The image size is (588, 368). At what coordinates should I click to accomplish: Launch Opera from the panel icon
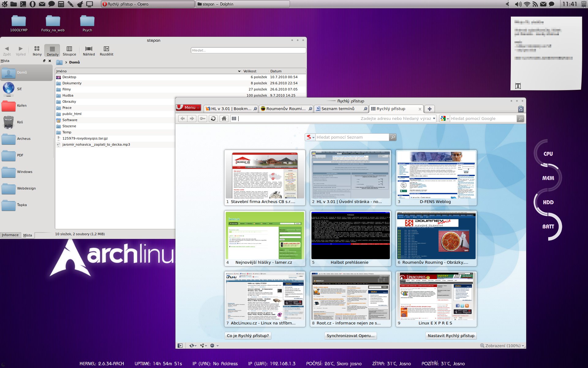click(32, 4)
